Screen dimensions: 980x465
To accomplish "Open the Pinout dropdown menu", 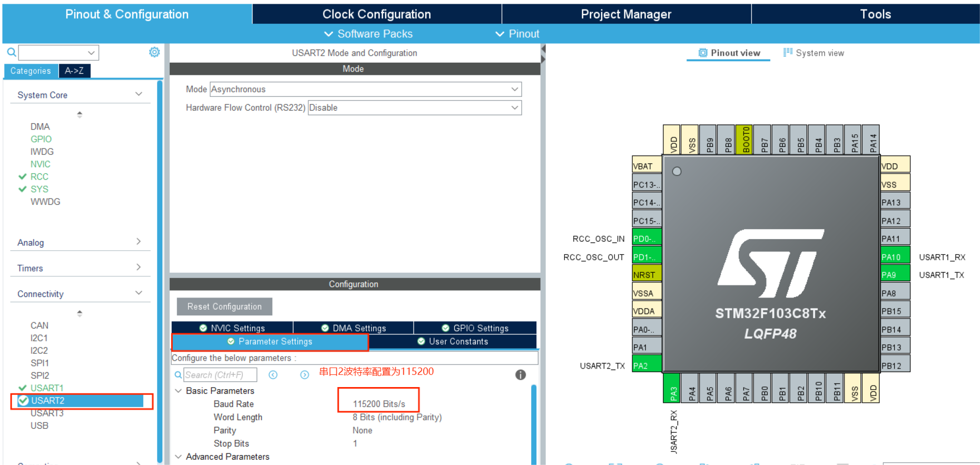I will pos(517,34).
